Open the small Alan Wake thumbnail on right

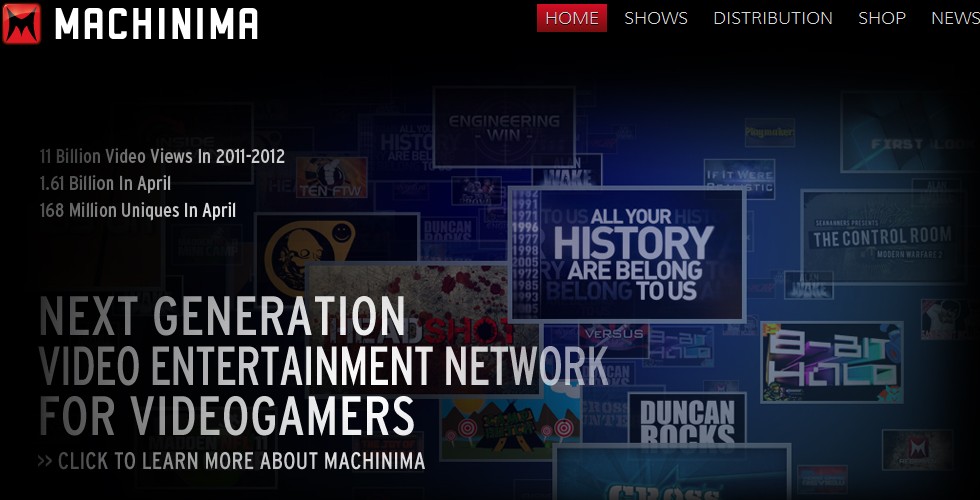(x=808, y=286)
